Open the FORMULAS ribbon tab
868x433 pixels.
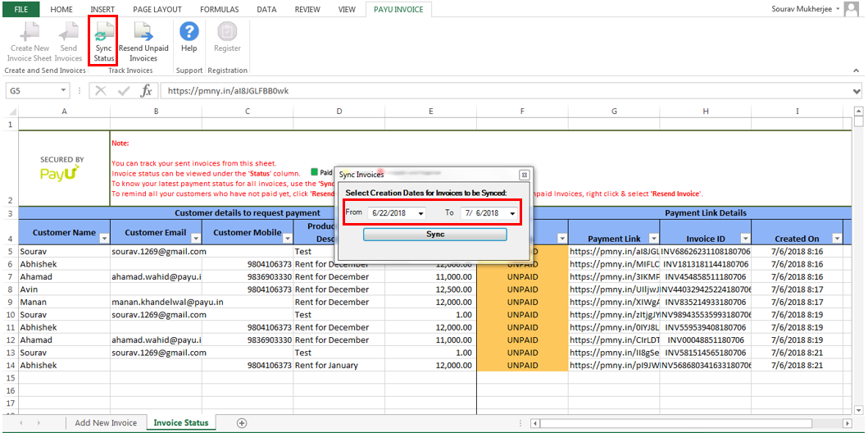pyautogui.click(x=220, y=9)
